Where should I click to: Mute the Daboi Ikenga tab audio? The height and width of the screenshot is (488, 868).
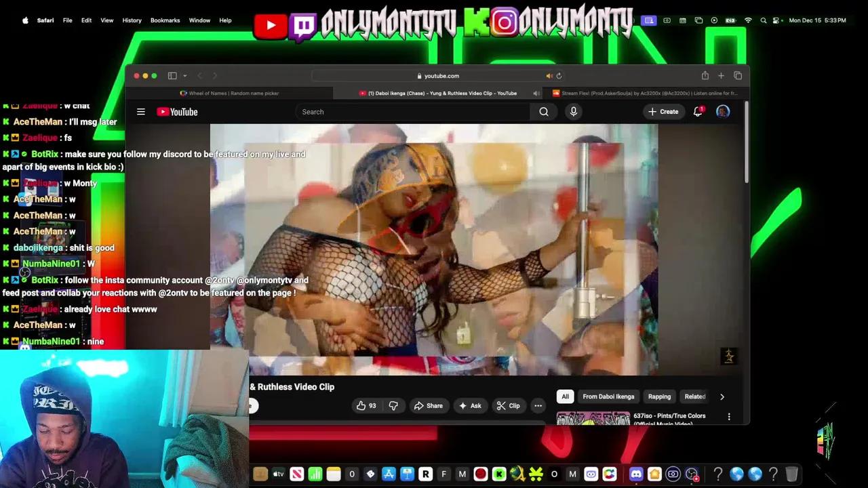(536, 93)
